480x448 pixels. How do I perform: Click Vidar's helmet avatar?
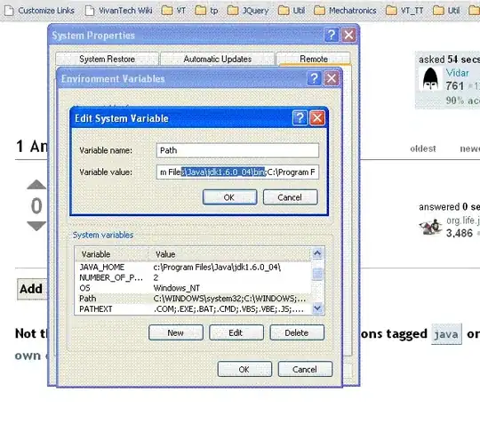coord(430,79)
